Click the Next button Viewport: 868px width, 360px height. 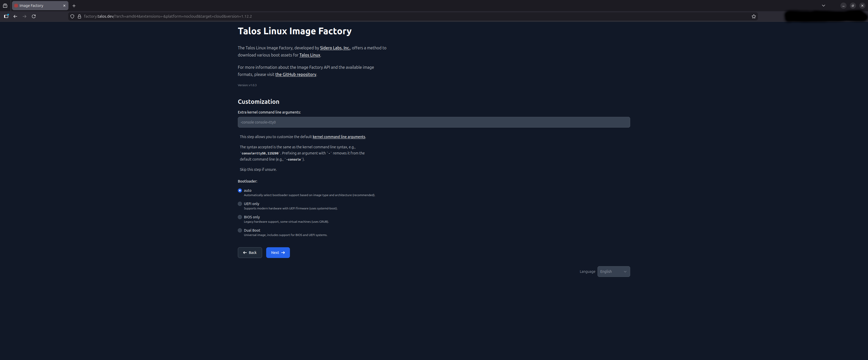[278, 253]
